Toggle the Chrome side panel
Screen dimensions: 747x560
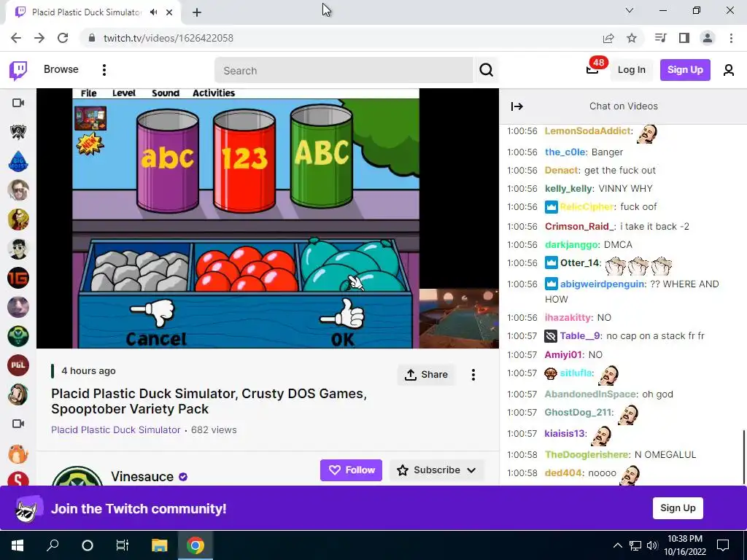tap(684, 38)
